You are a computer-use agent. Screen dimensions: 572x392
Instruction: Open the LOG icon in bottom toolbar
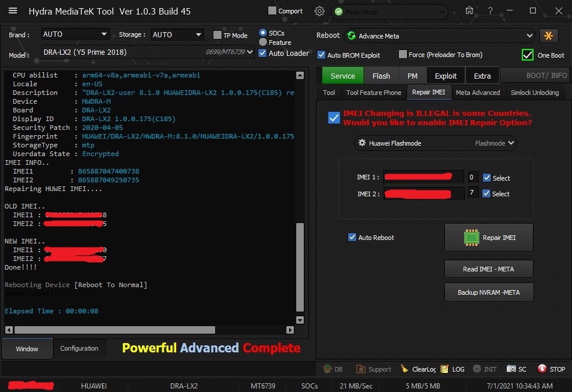point(445,369)
